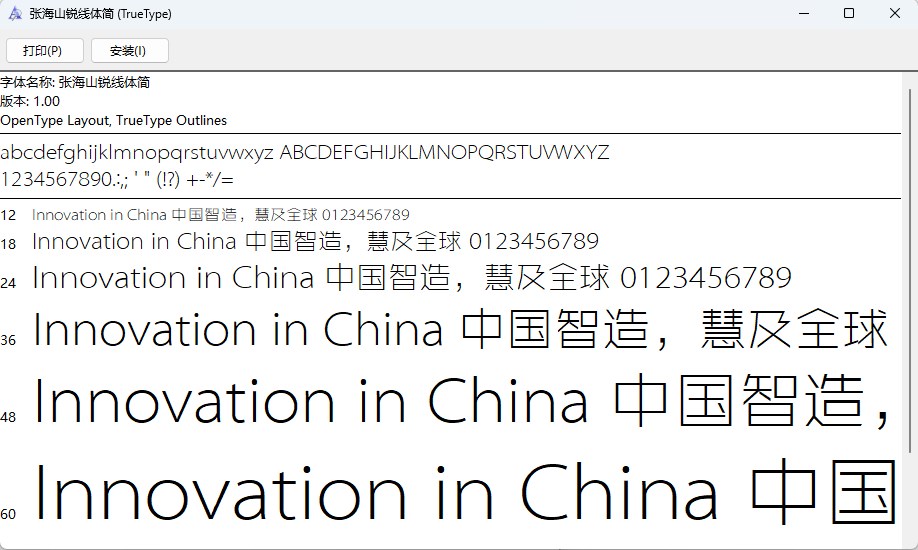Click the numerals and punctuation sample line
Screen dimensions: 918x550
(117, 180)
